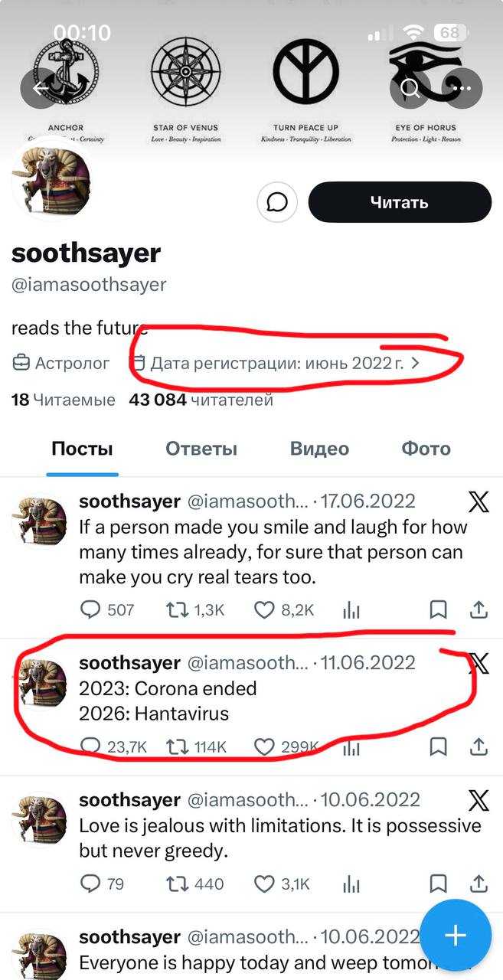Share the 10.06.2022 'Love is jealous' post

coord(479,884)
